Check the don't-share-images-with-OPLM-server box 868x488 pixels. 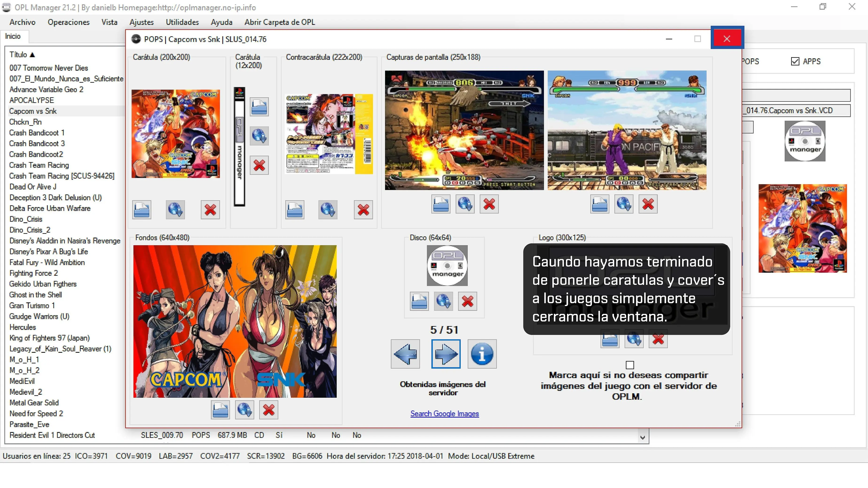pos(630,365)
